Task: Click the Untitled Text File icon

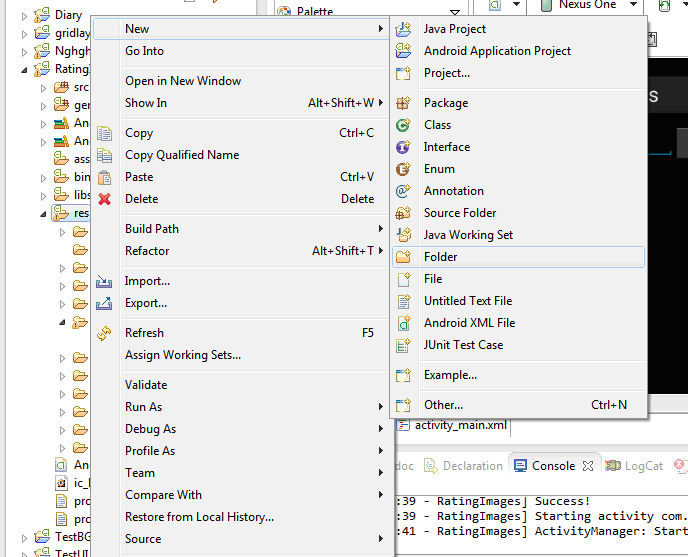Action: coord(403,301)
